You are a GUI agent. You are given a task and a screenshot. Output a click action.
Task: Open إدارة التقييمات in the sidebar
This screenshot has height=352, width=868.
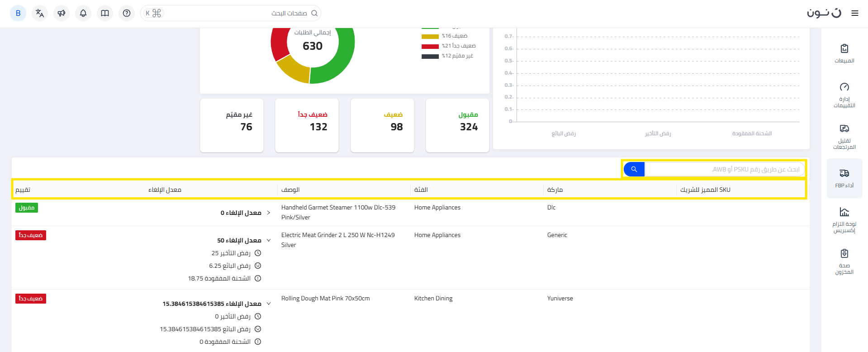tap(844, 95)
